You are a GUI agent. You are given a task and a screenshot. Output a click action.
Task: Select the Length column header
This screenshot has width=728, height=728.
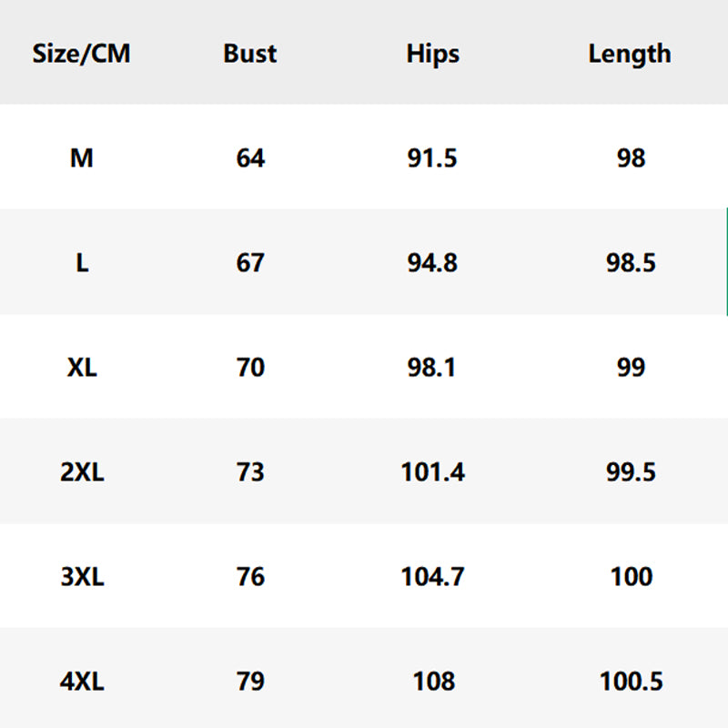tap(630, 54)
